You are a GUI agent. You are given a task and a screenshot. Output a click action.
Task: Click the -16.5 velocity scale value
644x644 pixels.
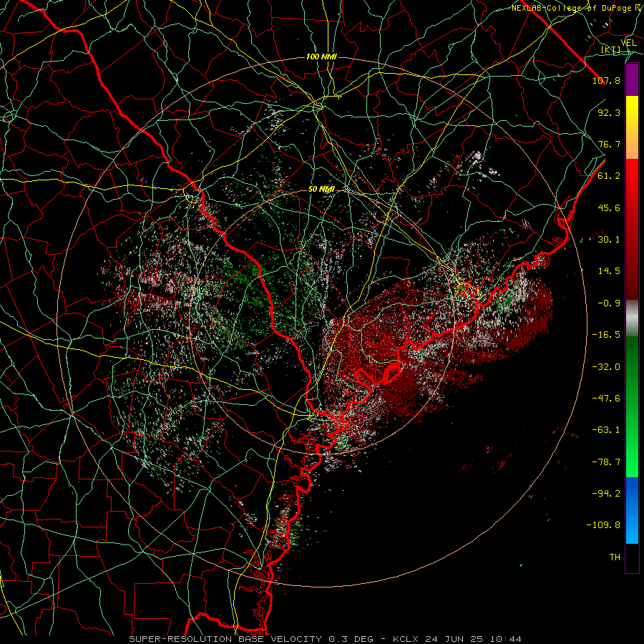coord(606,335)
